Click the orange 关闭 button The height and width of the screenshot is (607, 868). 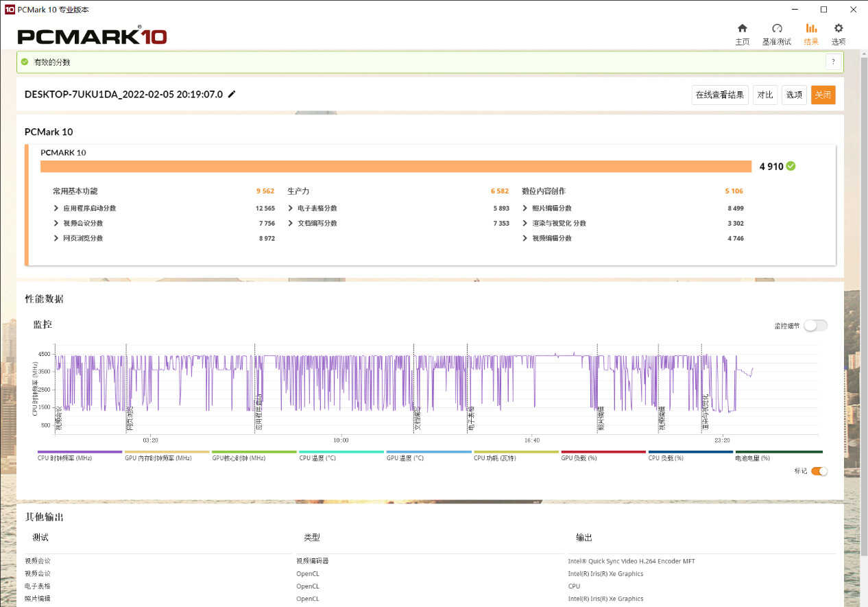[x=823, y=95]
